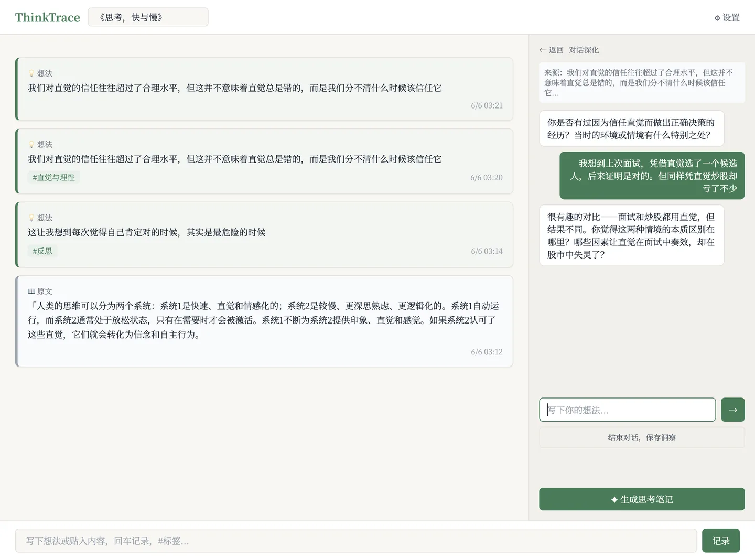Click the 对话深化 panel title
This screenshot has height=560, width=755.
tap(584, 50)
